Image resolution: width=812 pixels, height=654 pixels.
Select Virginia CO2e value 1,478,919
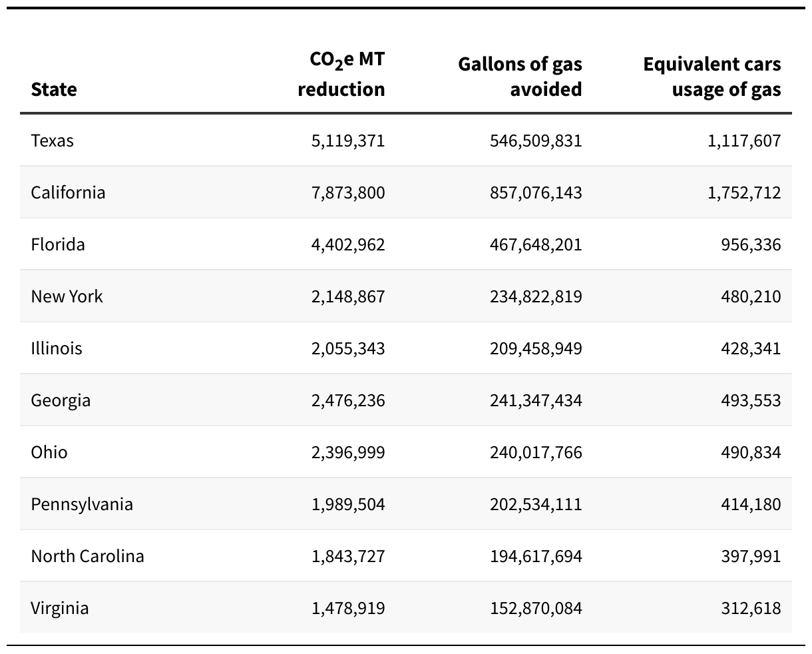click(348, 608)
